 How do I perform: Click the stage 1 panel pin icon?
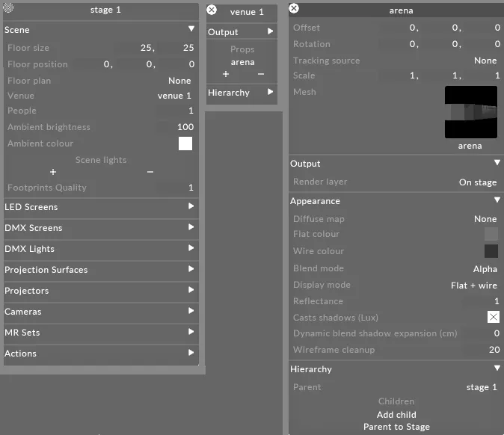[x=8, y=8]
